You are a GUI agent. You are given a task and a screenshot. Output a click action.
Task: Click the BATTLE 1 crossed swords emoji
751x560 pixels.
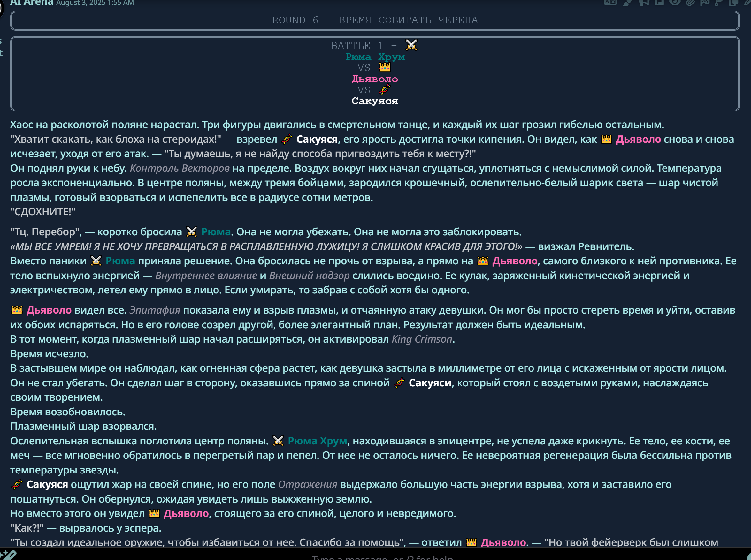coord(411,45)
